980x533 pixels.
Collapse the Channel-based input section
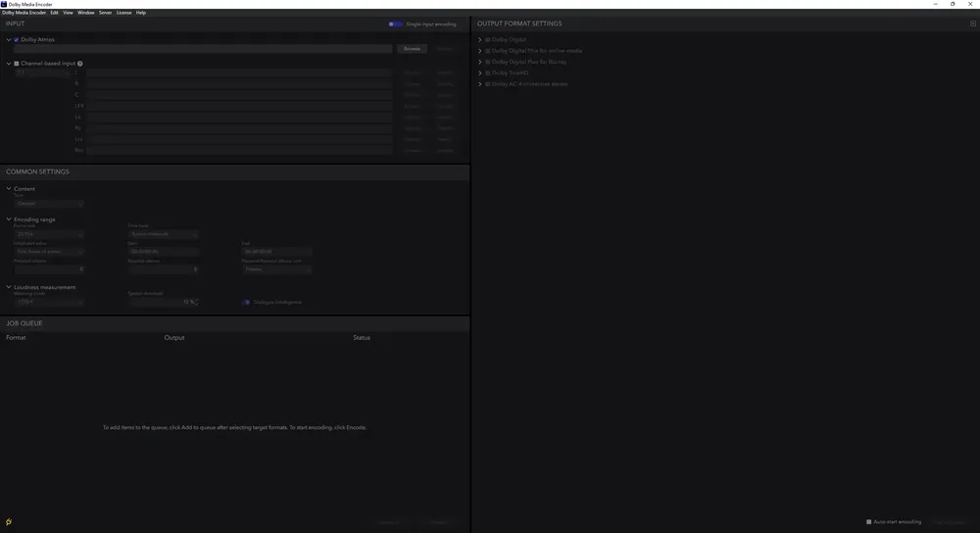[9, 63]
